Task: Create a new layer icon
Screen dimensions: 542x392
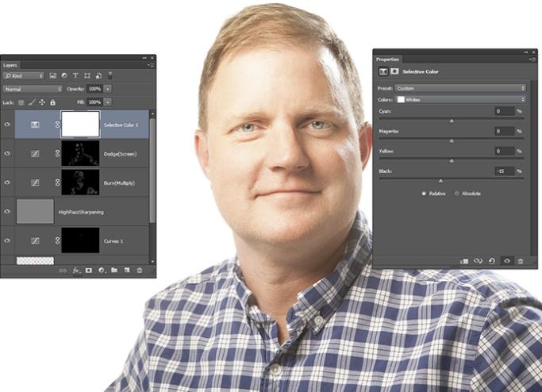Action: 127,270
